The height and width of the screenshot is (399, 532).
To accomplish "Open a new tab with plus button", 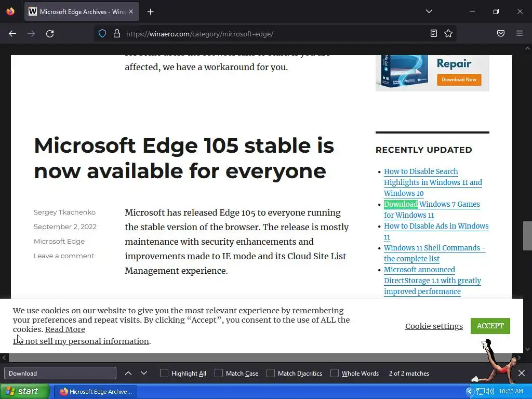I will [x=150, y=12].
